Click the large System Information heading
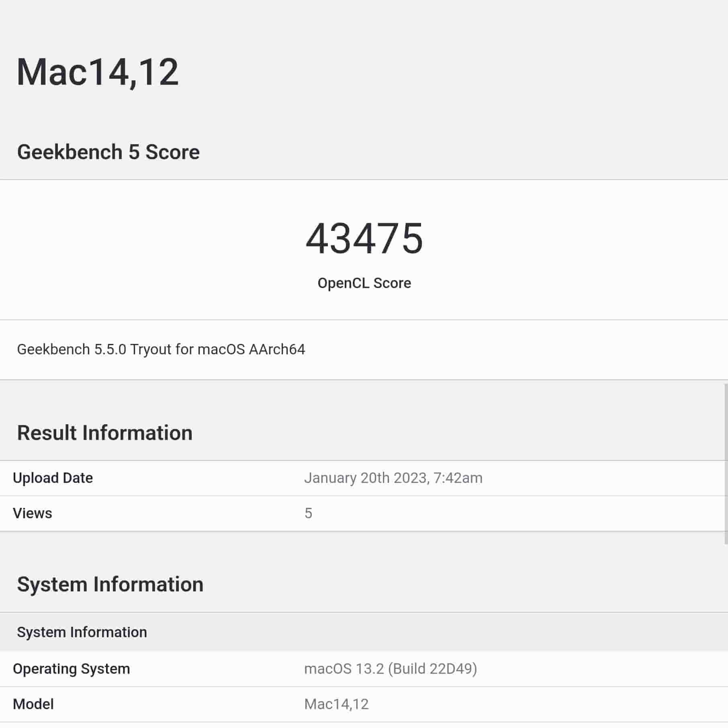The width and height of the screenshot is (728, 728). click(110, 585)
